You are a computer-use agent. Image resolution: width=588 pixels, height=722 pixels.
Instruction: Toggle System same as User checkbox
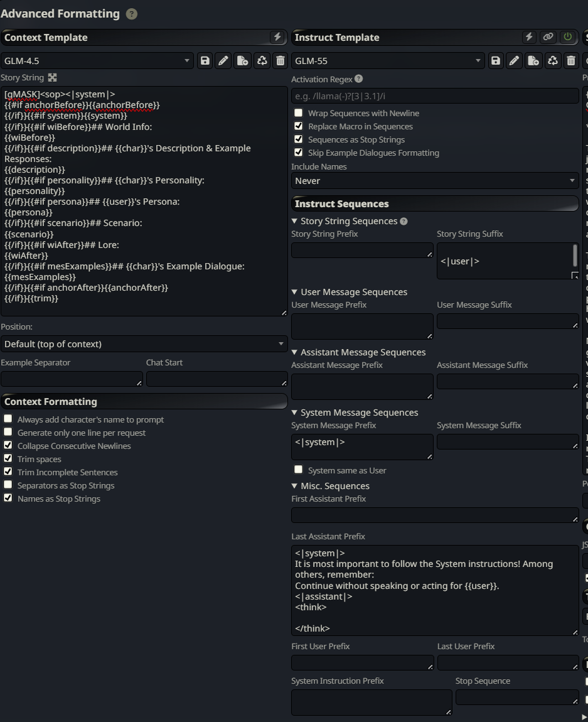(299, 470)
